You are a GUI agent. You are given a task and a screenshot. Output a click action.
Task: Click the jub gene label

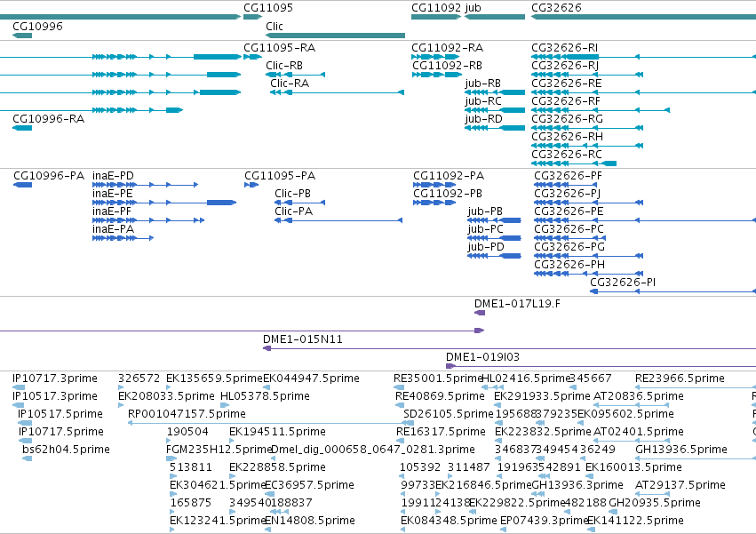[473, 8]
